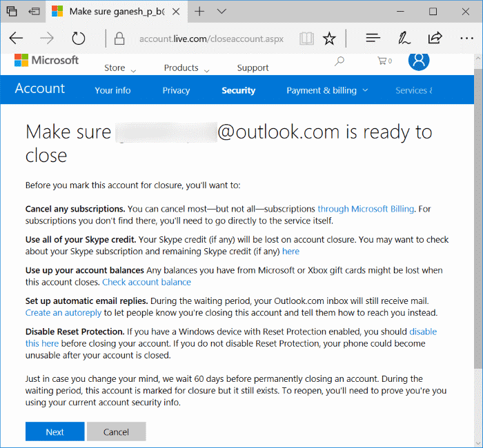Open the shopping cart icon
The image size is (483, 448).
tap(384, 61)
